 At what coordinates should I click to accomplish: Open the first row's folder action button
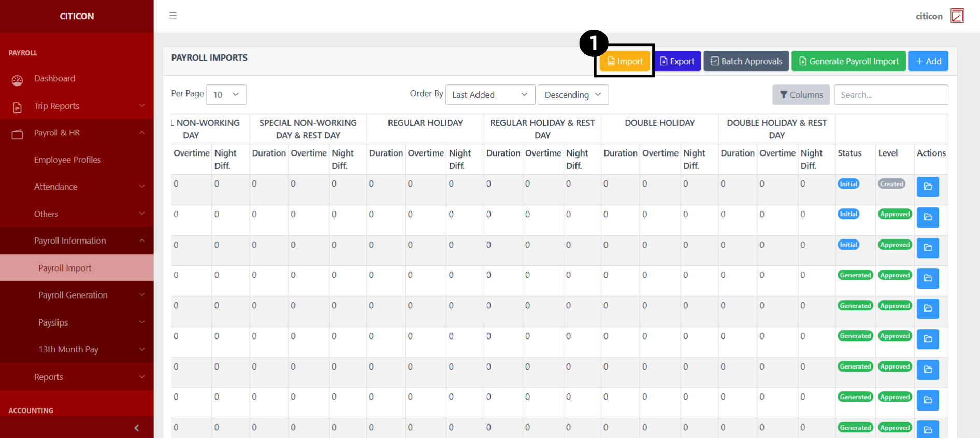(927, 187)
